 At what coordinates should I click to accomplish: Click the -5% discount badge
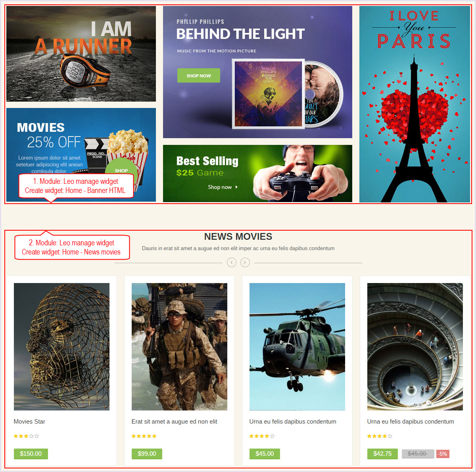coord(443,454)
